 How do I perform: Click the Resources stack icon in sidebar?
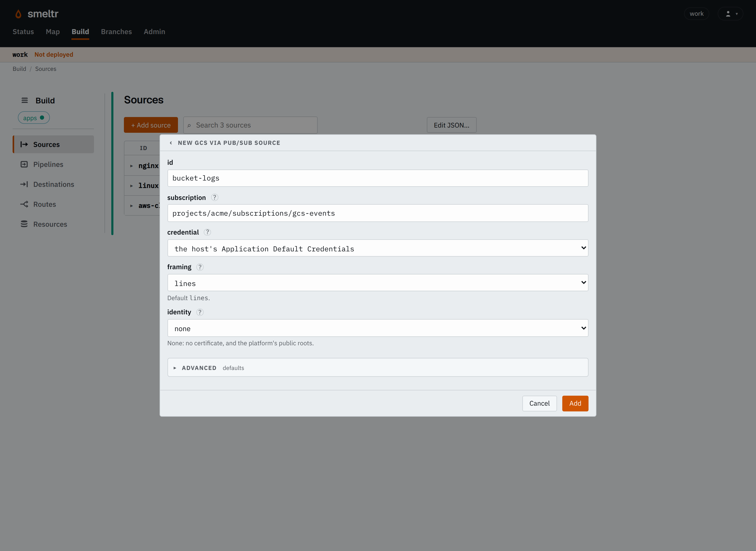pos(24,224)
